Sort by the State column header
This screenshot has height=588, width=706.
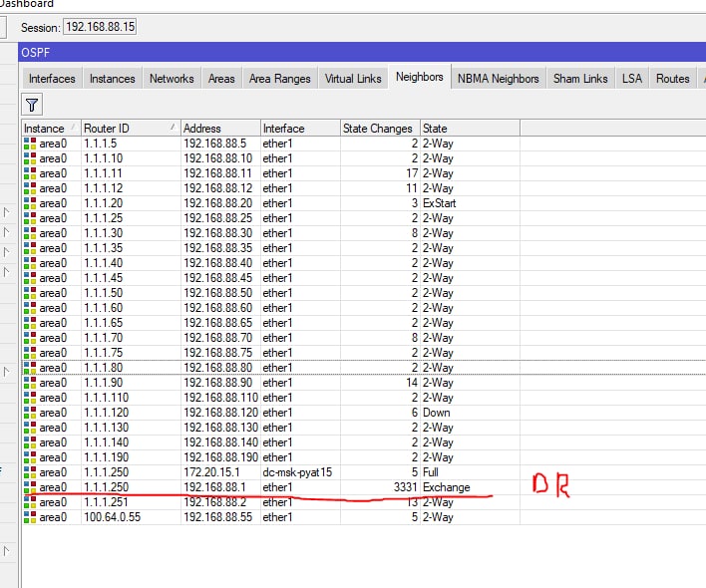pos(470,129)
